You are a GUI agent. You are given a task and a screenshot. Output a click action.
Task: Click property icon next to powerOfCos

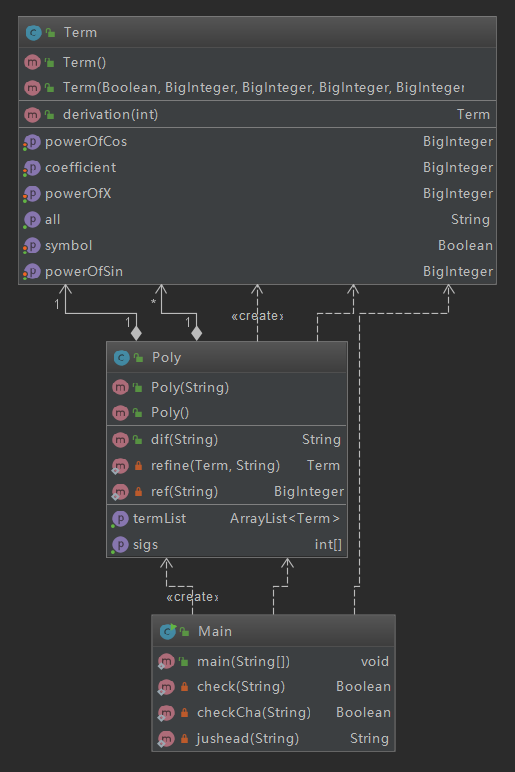[x=32, y=142]
